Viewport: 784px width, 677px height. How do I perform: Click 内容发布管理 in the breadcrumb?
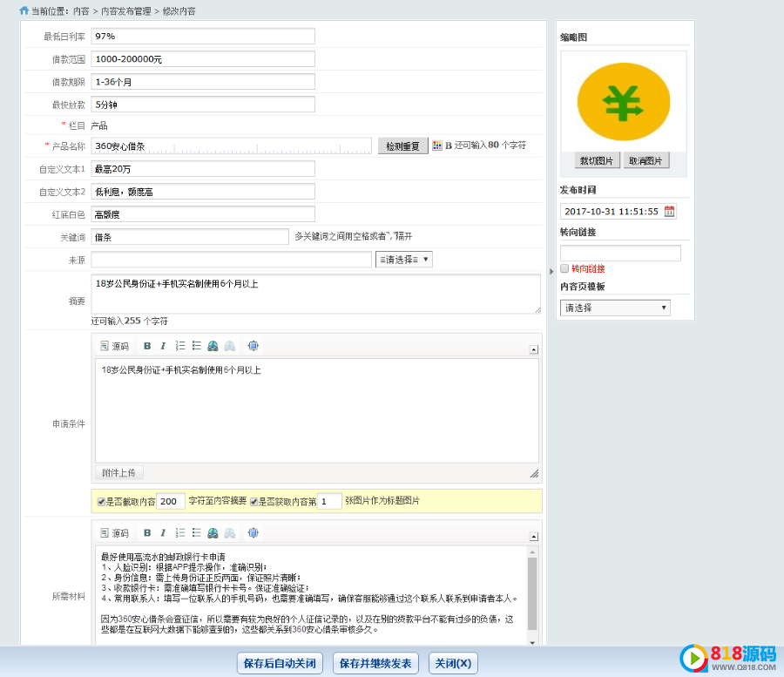click(126, 11)
